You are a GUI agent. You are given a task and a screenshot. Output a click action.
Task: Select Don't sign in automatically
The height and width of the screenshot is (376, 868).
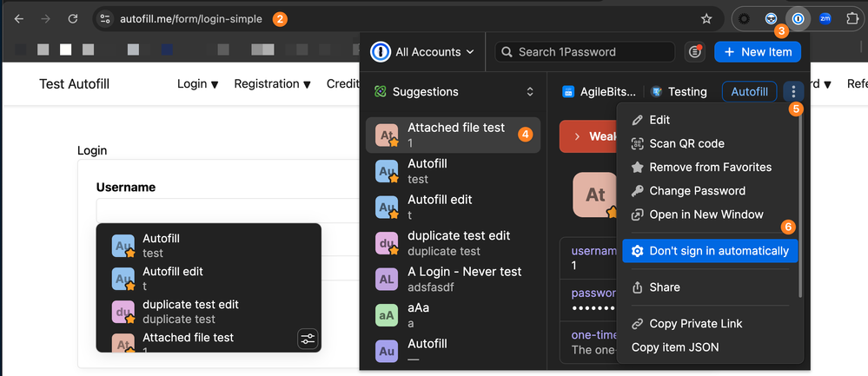tap(710, 251)
